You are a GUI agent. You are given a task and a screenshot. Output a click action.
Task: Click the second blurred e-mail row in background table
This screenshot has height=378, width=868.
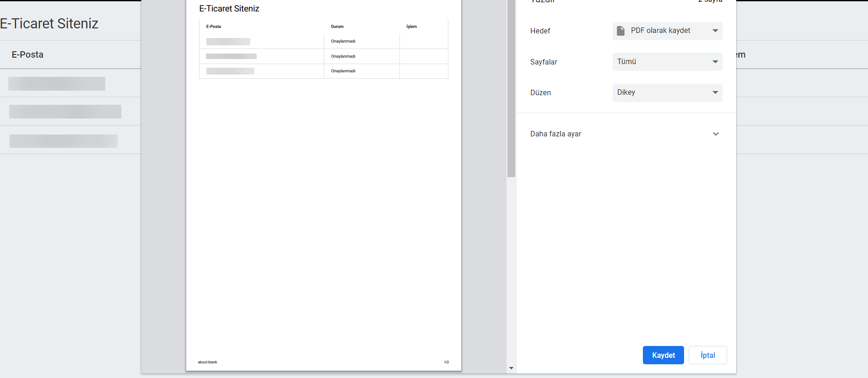tap(65, 112)
